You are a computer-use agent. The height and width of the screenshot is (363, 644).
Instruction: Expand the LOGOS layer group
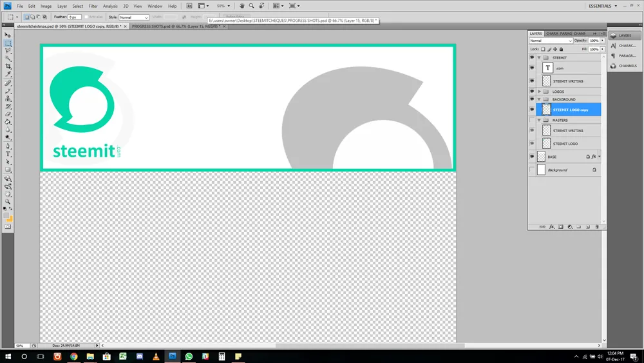pos(539,92)
